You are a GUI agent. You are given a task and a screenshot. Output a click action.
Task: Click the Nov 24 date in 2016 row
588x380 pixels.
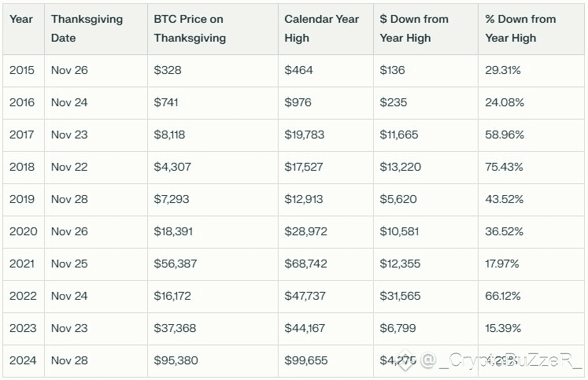click(x=69, y=102)
